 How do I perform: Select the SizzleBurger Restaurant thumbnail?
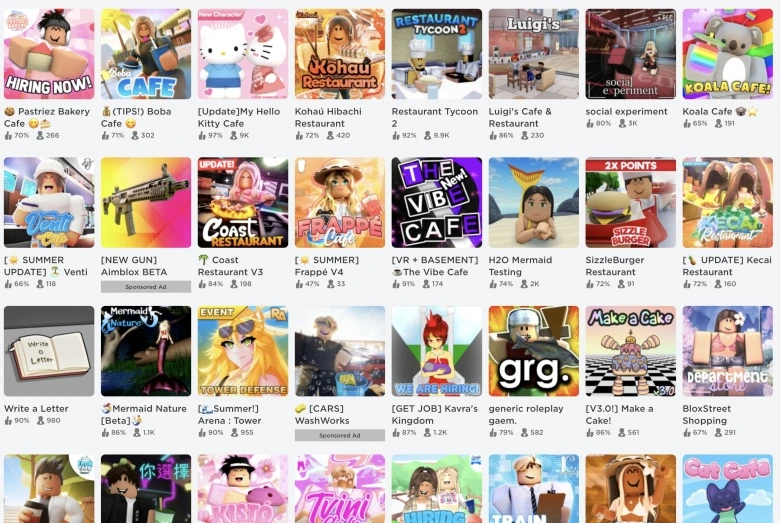pyautogui.click(x=631, y=203)
